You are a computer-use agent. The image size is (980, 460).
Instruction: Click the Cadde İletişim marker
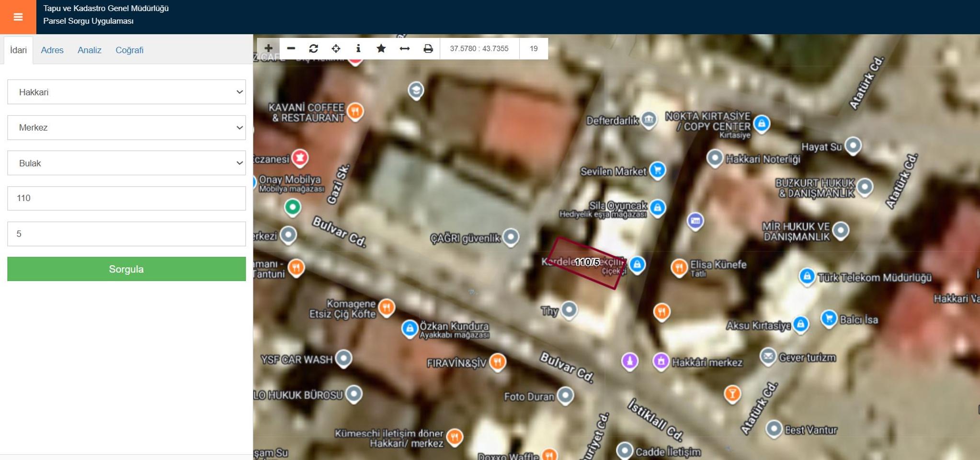point(625,450)
